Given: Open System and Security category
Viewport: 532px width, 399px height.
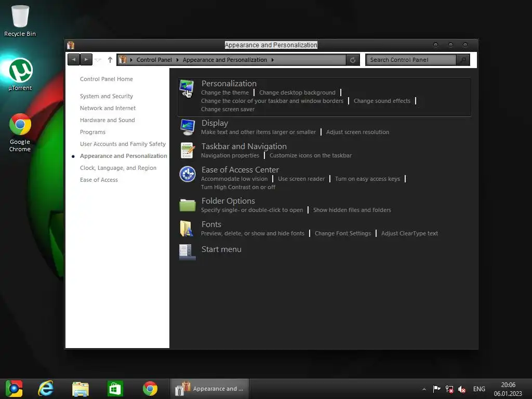Looking at the screenshot, I should pyautogui.click(x=106, y=96).
